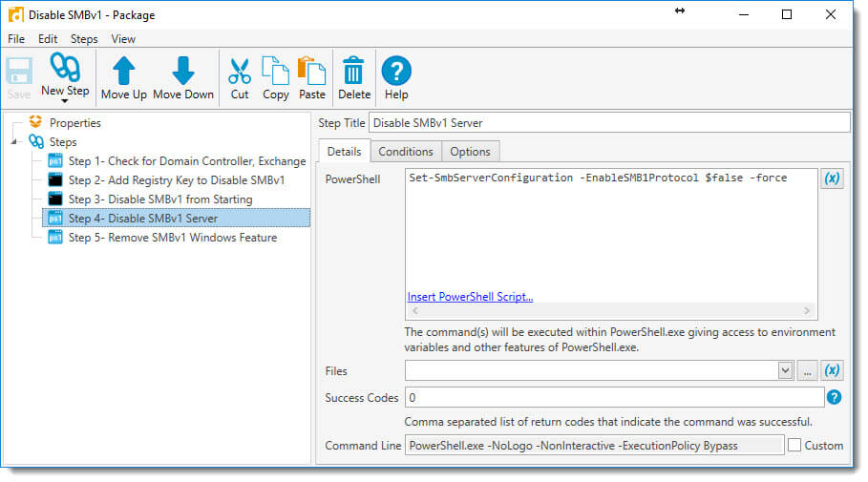This screenshot has width=868, height=482.
Task: Open the View menu
Action: coord(123,39)
